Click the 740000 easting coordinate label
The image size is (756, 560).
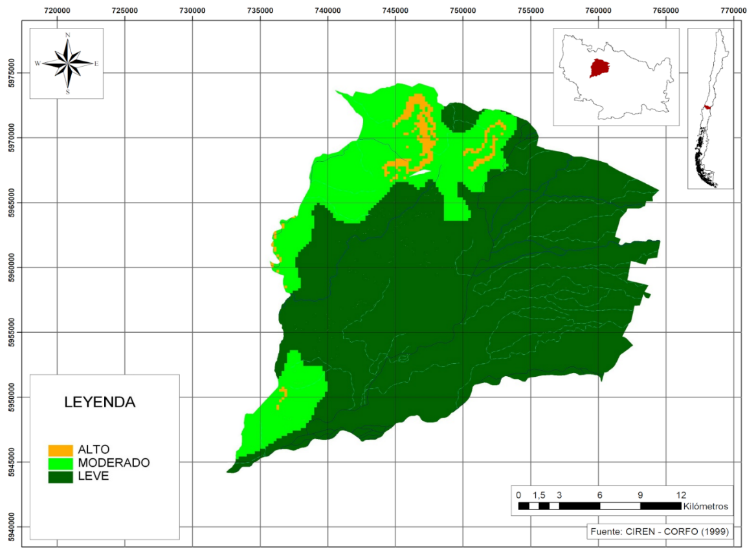(x=328, y=10)
